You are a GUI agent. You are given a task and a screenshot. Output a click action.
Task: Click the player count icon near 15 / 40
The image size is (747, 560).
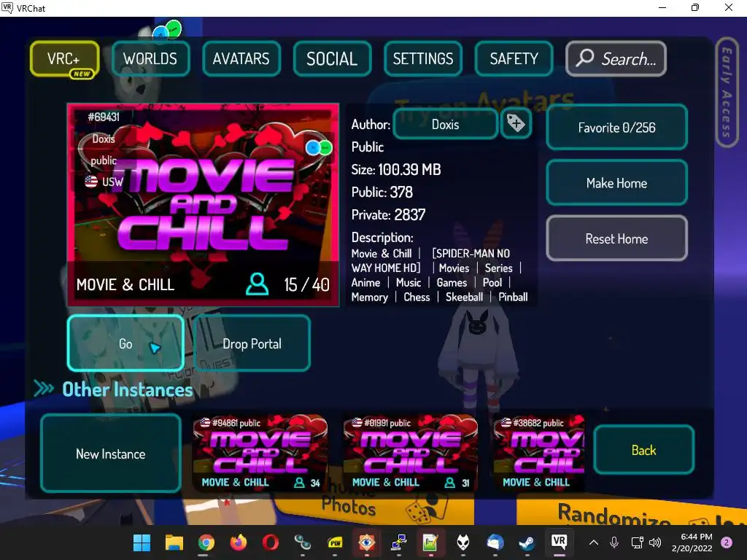258,284
